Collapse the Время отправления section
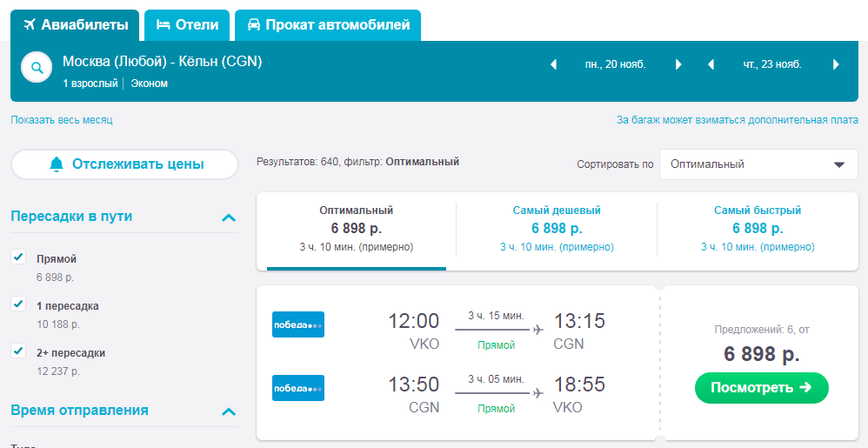The image size is (868, 448). 229,411
